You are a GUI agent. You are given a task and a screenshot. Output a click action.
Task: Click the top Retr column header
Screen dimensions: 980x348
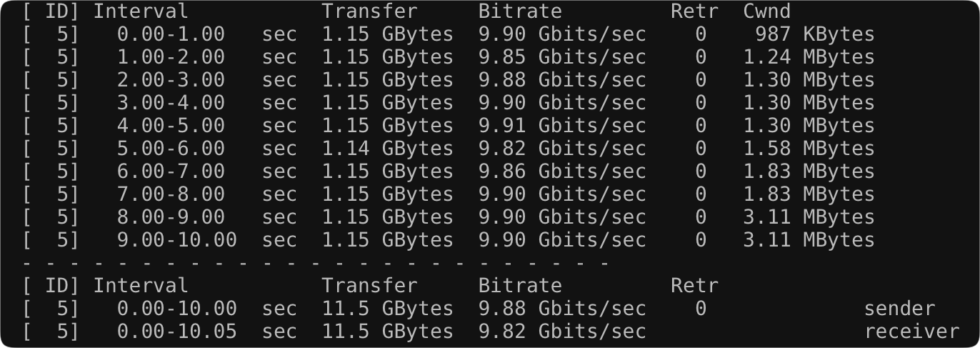(x=694, y=11)
